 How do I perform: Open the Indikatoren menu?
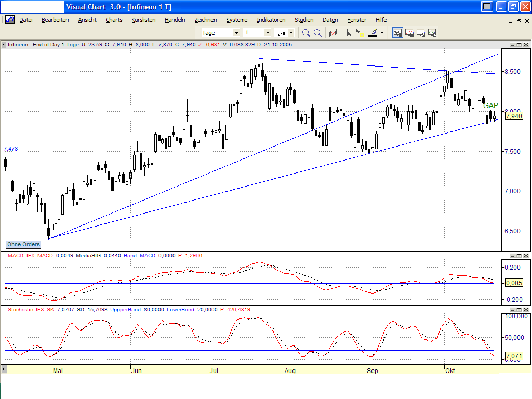point(271,20)
